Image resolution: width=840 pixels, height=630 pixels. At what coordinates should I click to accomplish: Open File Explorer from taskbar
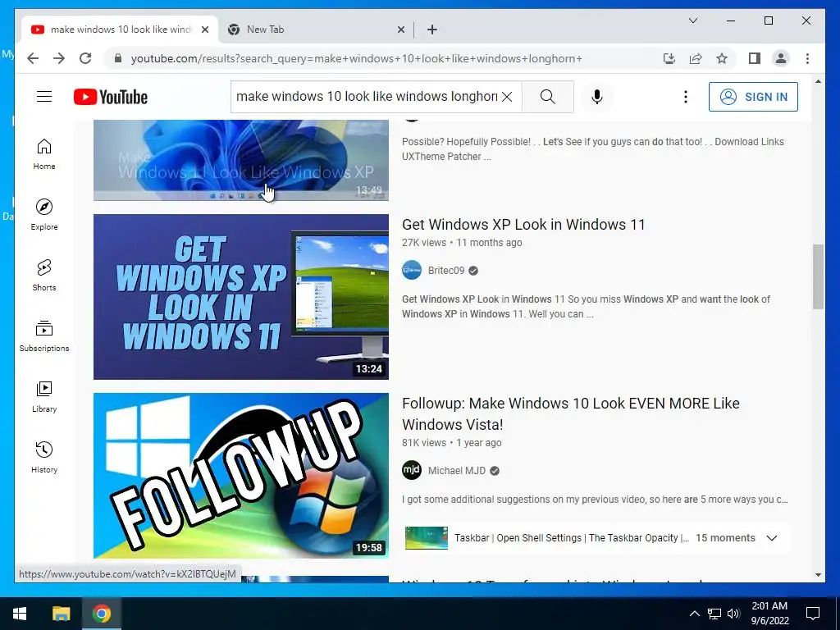[61, 614]
